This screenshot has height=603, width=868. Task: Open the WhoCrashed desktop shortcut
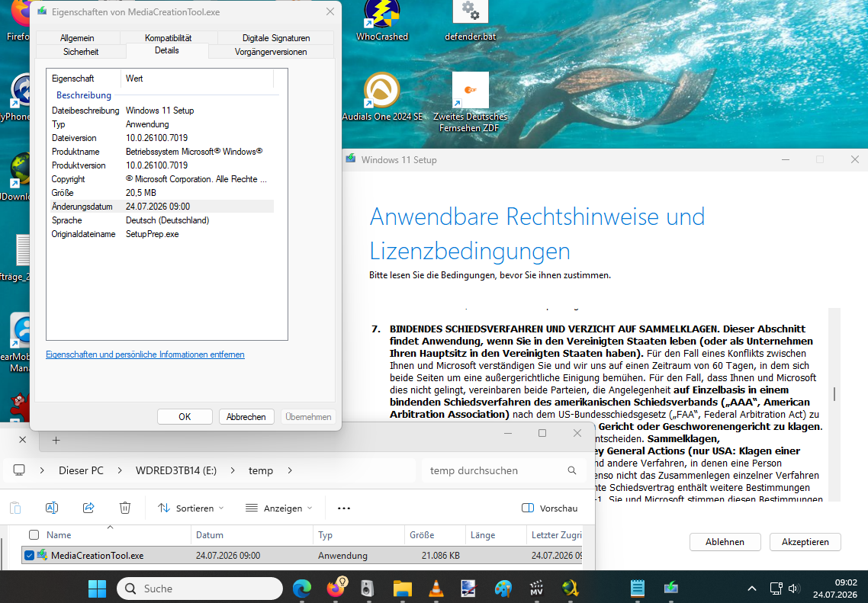coord(382,21)
